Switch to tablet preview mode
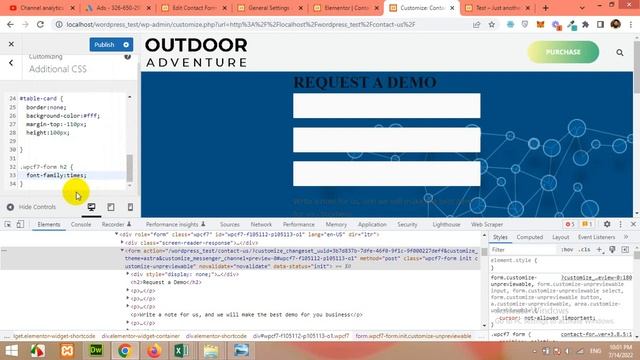Viewport: 640px width, 360px height. pos(111,207)
